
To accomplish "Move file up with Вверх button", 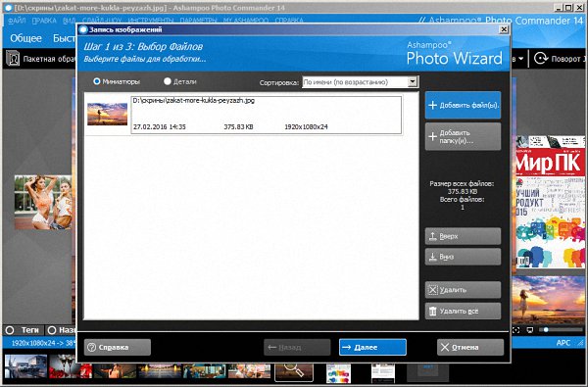I will 463,236.
